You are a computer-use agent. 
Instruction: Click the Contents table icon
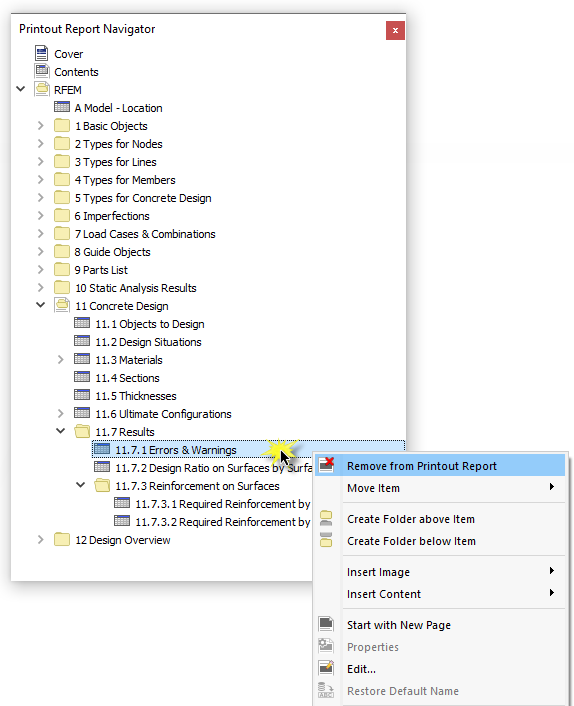pyautogui.click(x=42, y=71)
